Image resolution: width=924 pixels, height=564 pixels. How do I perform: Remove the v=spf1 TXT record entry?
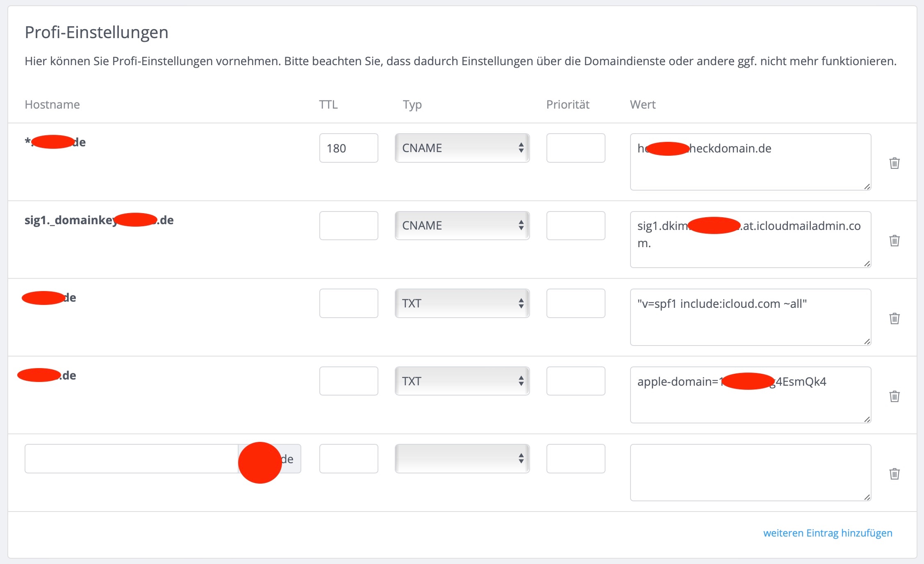click(894, 318)
